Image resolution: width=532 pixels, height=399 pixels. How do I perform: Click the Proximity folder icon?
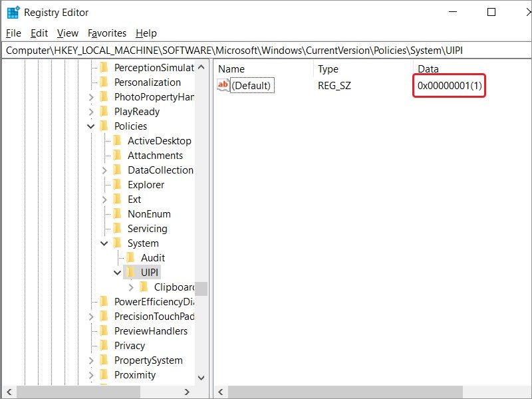click(x=104, y=374)
